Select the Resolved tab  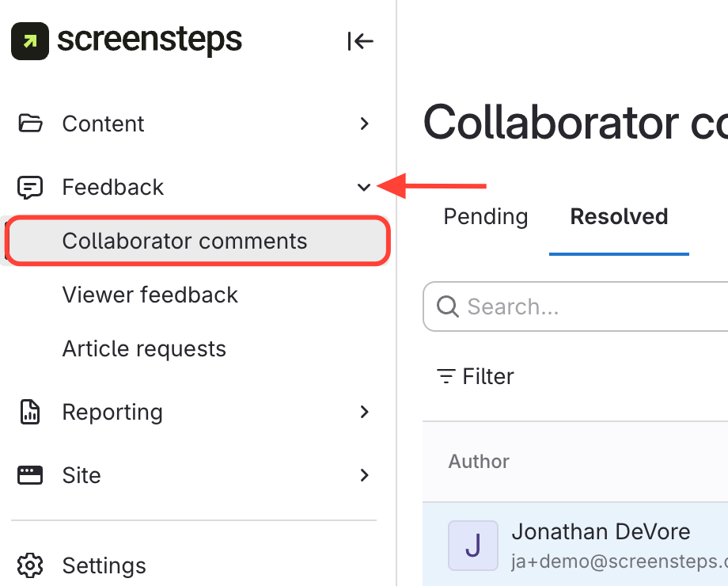coord(619,217)
